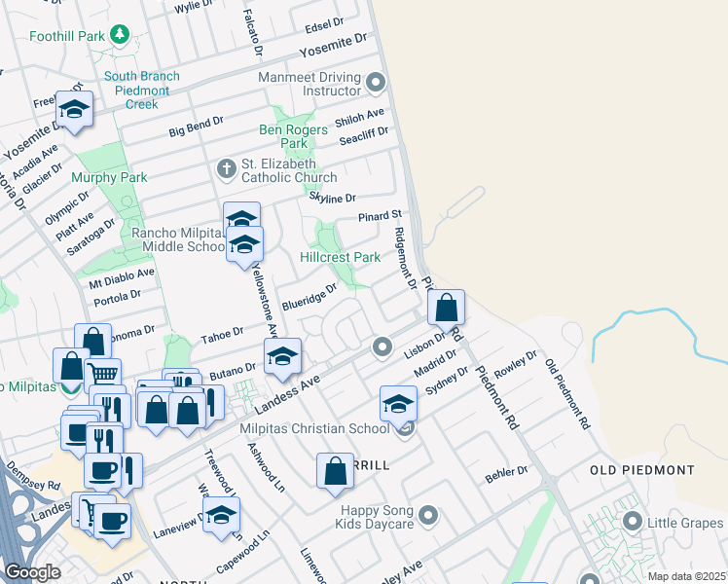The image size is (728, 584).
Task: Select the Behler Dr street label
Action: [506, 474]
